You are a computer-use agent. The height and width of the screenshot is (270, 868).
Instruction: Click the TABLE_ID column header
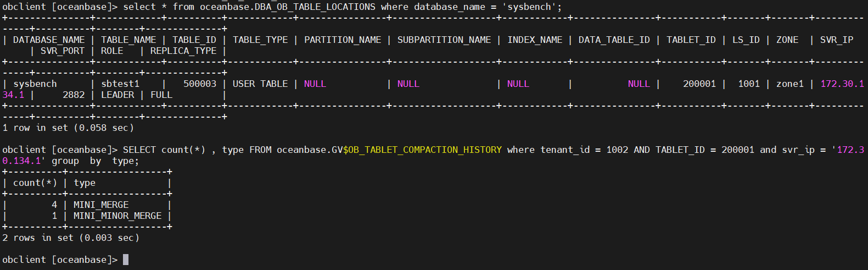pyautogui.click(x=194, y=40)
